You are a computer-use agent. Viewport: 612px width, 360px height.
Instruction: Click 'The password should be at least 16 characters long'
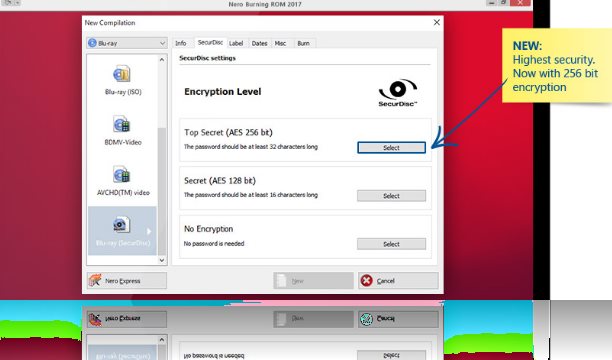pos(251,195)
